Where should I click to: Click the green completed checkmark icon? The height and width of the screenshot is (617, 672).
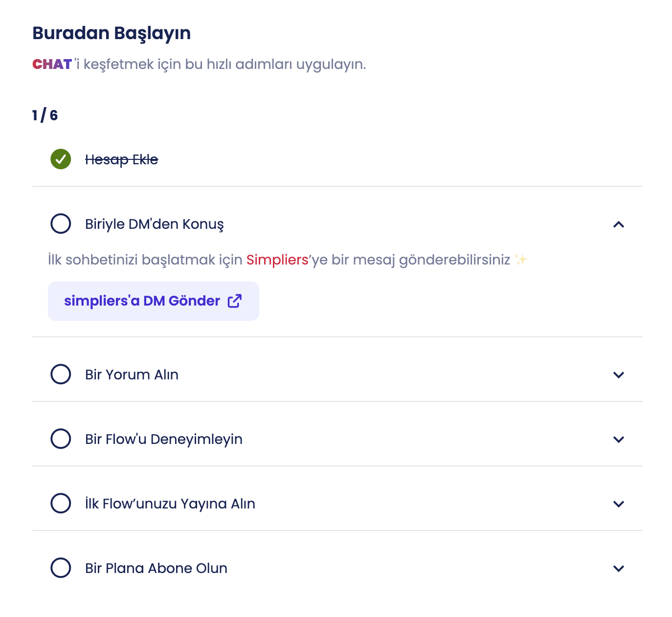point(61,159)
